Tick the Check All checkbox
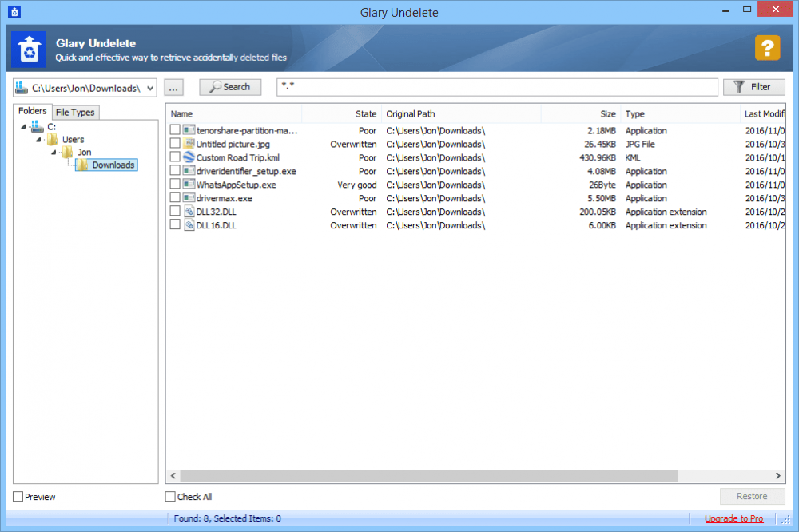This screenshot has width=799, height=532. click(x=170, y=497)
